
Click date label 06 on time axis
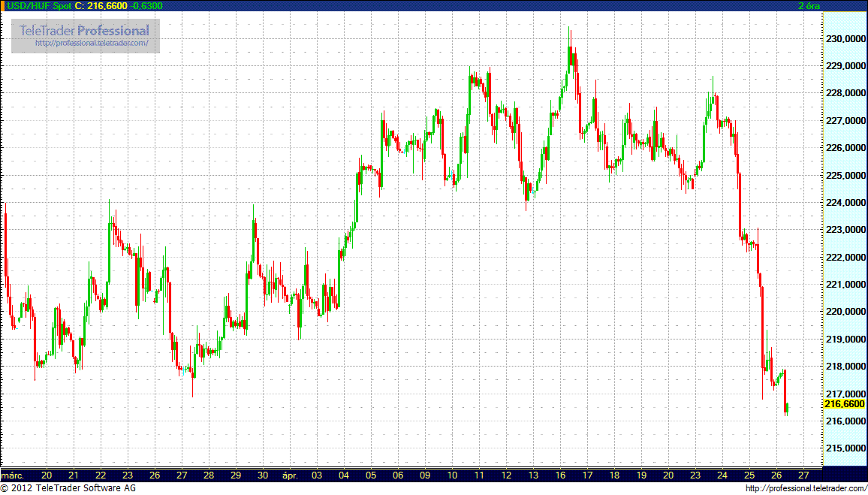(x=398, y=475)
